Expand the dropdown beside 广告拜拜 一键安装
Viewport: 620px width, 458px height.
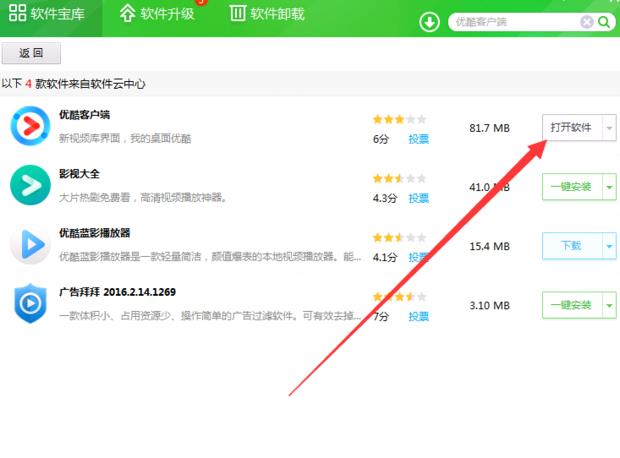pos(609,305)
